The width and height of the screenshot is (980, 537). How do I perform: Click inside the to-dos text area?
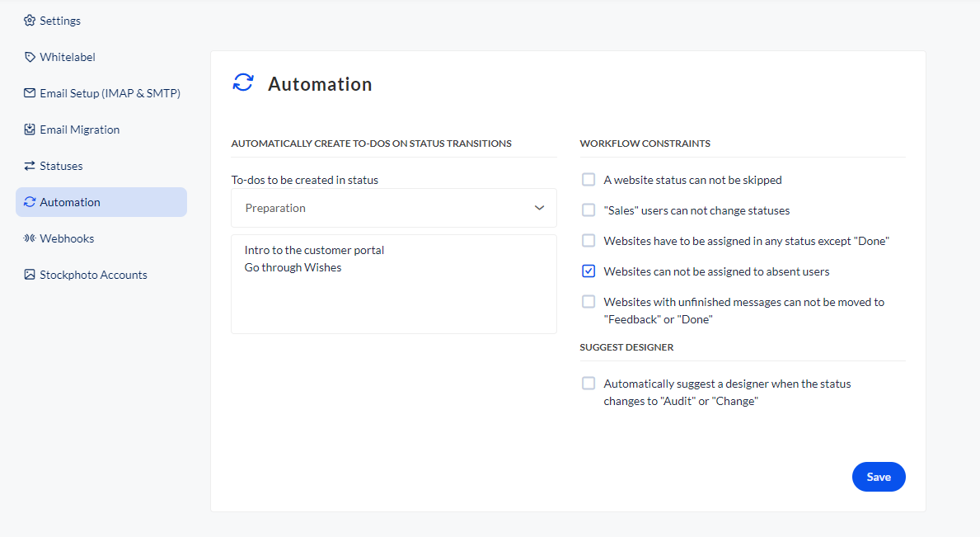[x=393, y=297]
